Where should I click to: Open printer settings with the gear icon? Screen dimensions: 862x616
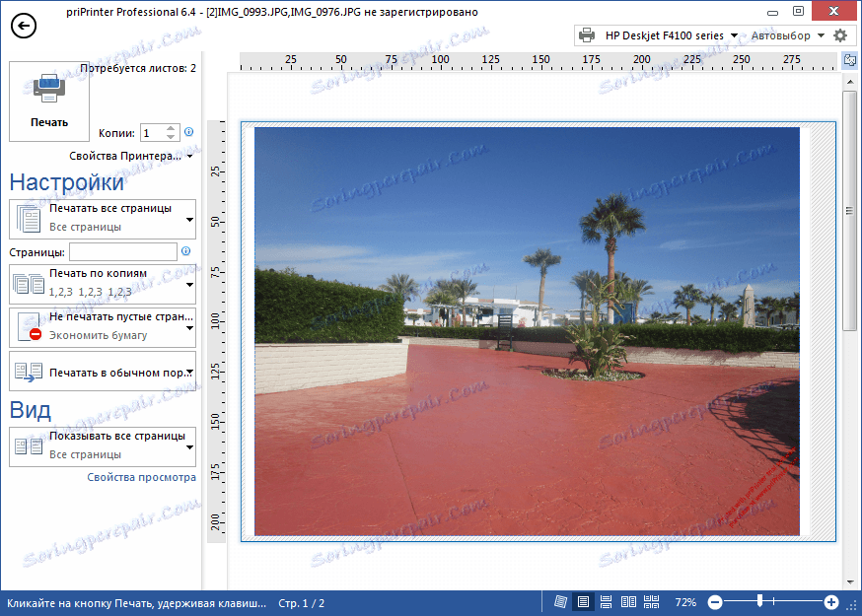tap(840, 35)
